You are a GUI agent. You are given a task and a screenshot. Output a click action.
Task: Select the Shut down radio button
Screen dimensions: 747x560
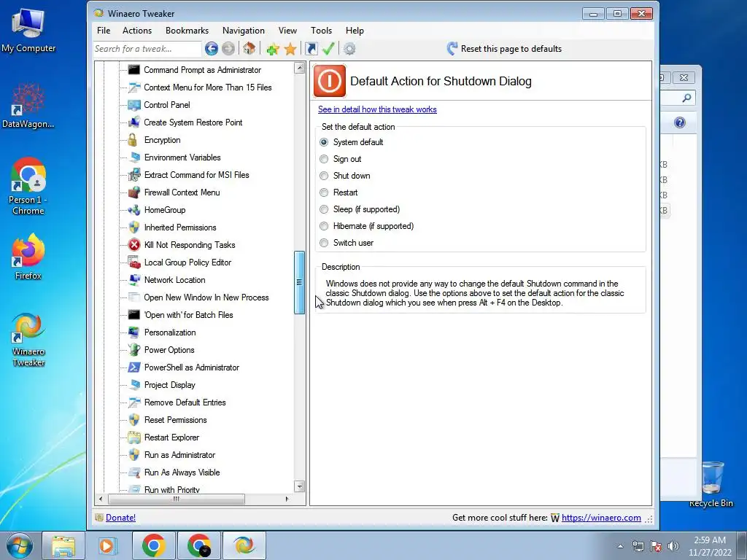click(324, 176)
